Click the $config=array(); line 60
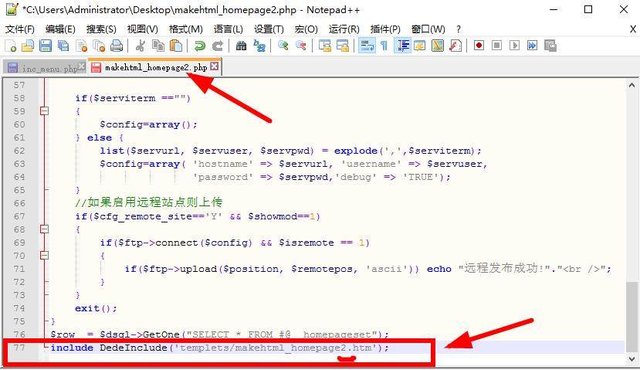640x370 pixels. point(149,124)
